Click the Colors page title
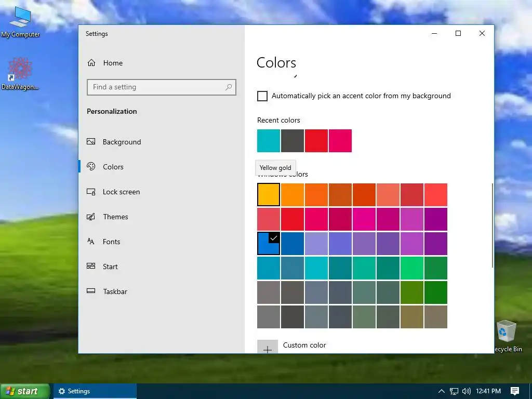The height and width of the screenshot is (399, 532). pos(276,63)
